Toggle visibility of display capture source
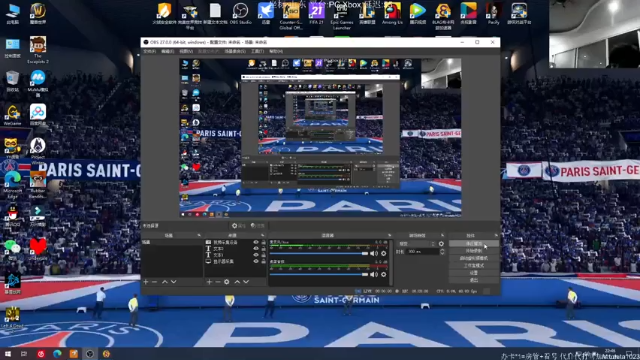The image size is (640, 360). [256, 261]
